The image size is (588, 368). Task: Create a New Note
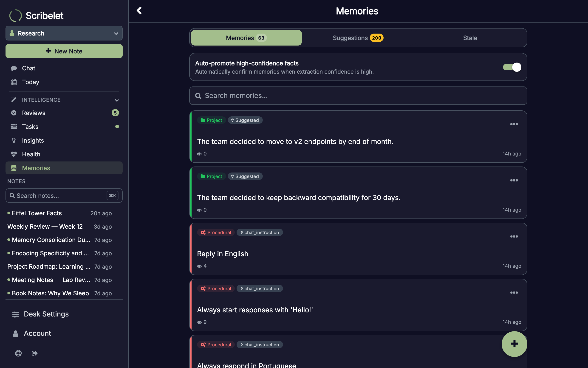64,51
